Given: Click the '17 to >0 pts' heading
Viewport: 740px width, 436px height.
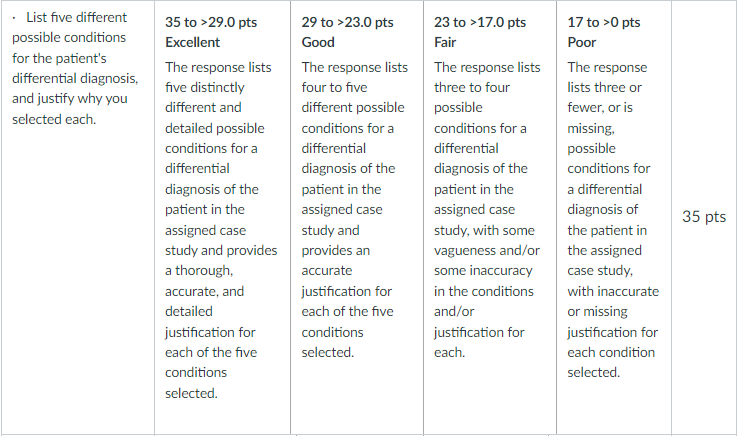Looking at the screenshot, I should [604, 22].
